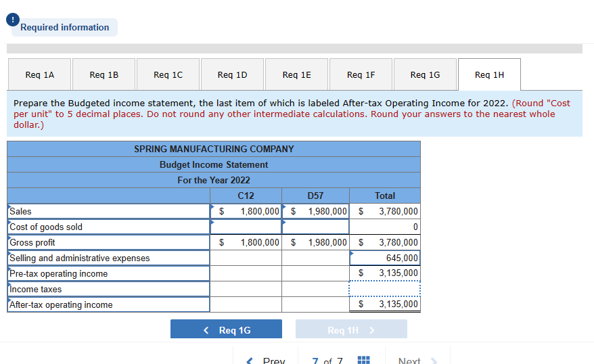Click the disabled Req 1H forward button

tap(351, 329)
